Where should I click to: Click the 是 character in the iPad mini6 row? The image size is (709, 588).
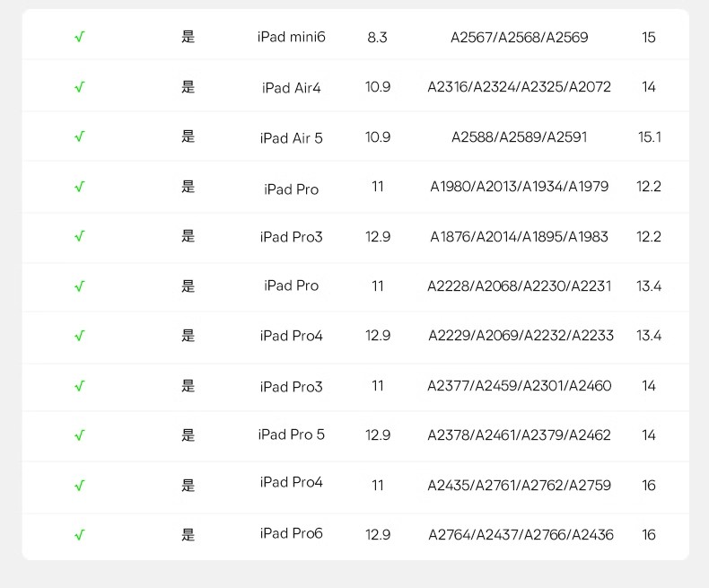[x=188, y=37]
